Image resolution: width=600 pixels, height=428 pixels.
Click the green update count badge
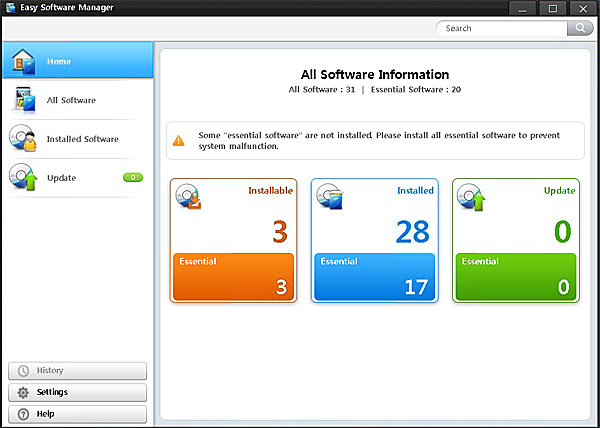pos(133,177)
